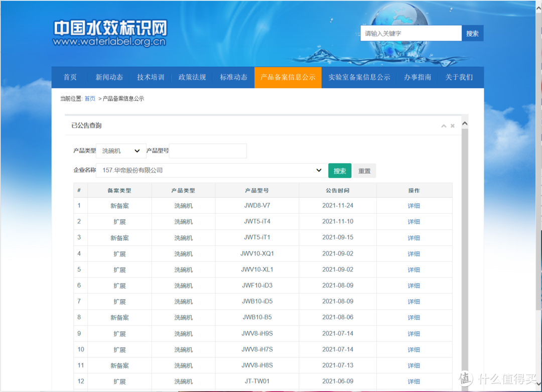View 详细 for model JWV10-XQ1
Screen dimensions: 542x392
[414, 254]
